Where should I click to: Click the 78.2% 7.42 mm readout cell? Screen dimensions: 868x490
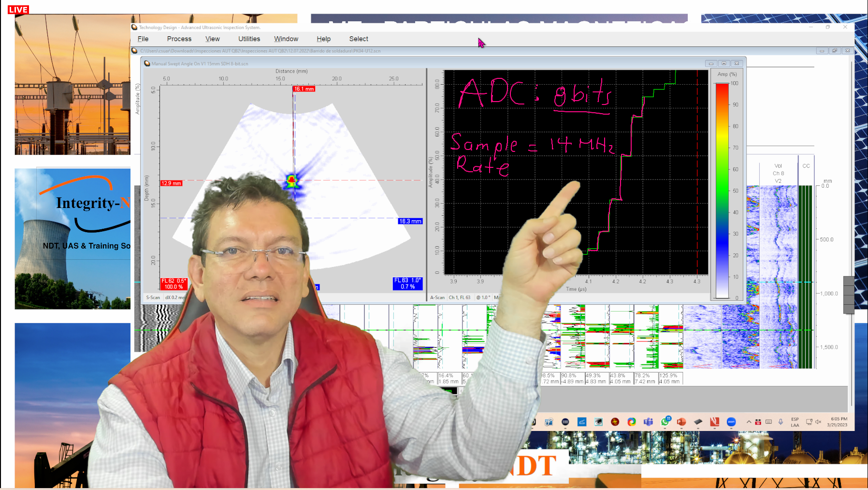[x=646, y=378]
